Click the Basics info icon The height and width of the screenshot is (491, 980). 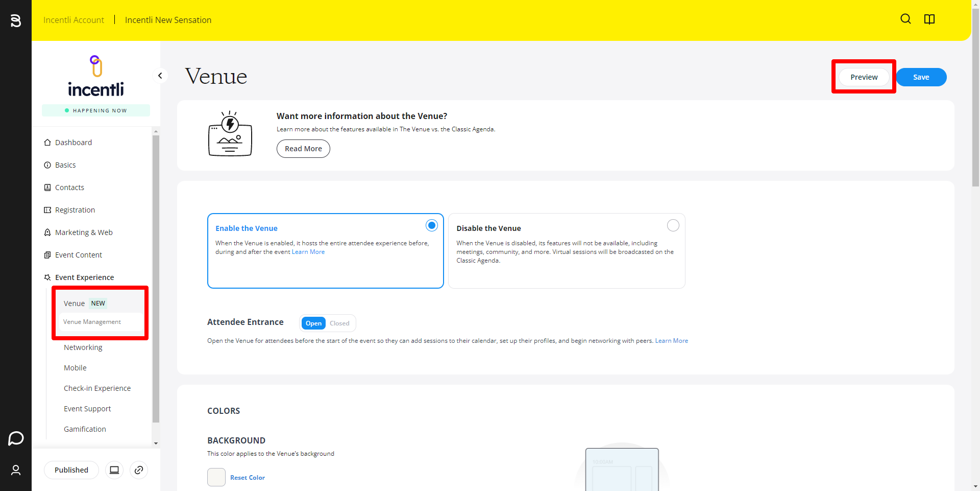tap(47, 165)
